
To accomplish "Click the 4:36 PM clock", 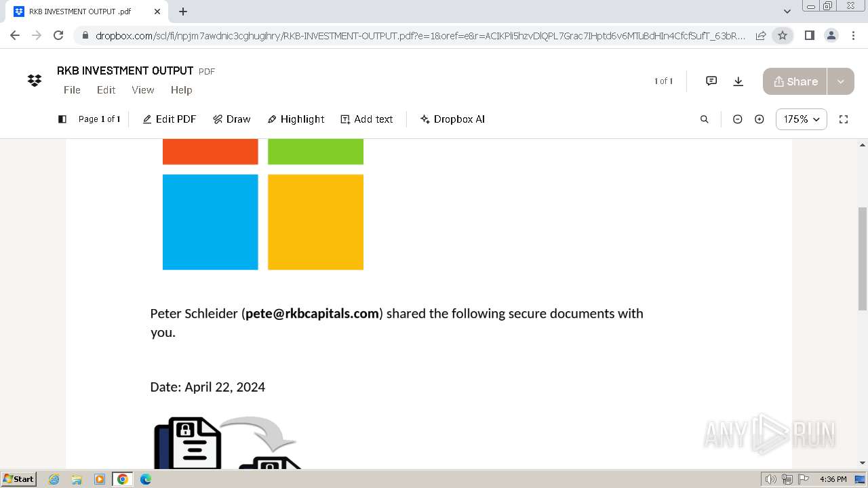I will point(833,479).
